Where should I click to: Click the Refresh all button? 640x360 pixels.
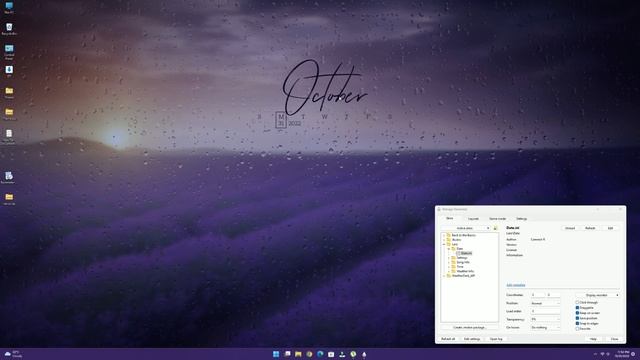pyautogui.click(x=448, y=339)
